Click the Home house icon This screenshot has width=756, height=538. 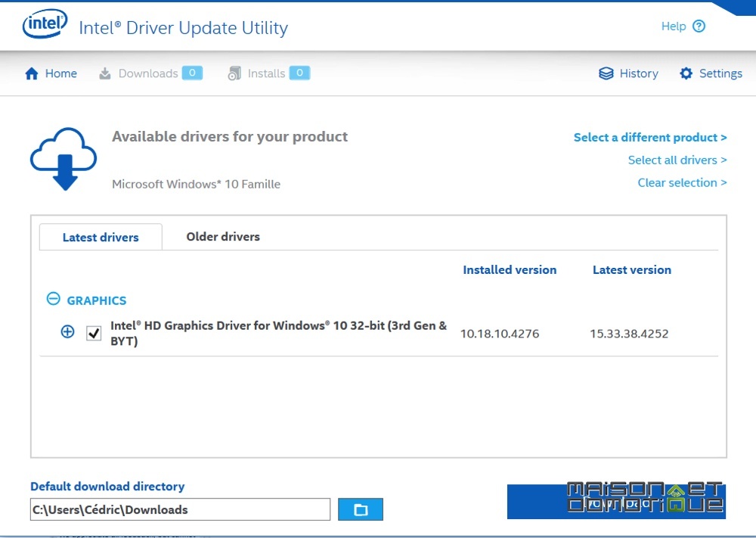point(32,73)
